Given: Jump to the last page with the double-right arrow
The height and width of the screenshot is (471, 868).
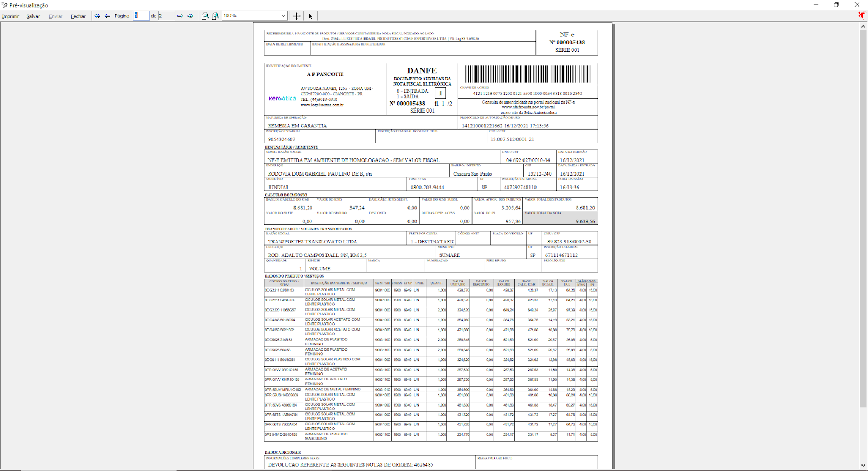Looking at the screenshot, I should 190,16.
